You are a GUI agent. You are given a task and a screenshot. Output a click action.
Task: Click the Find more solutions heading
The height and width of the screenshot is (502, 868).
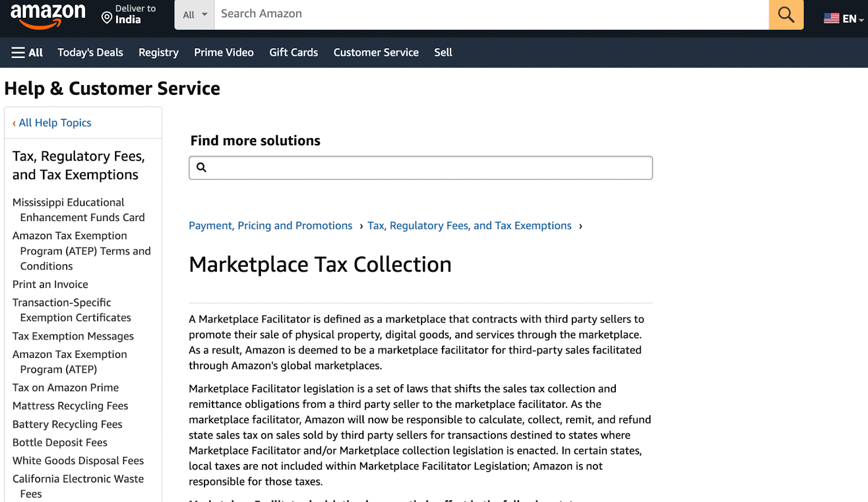[x=256, y=141]
